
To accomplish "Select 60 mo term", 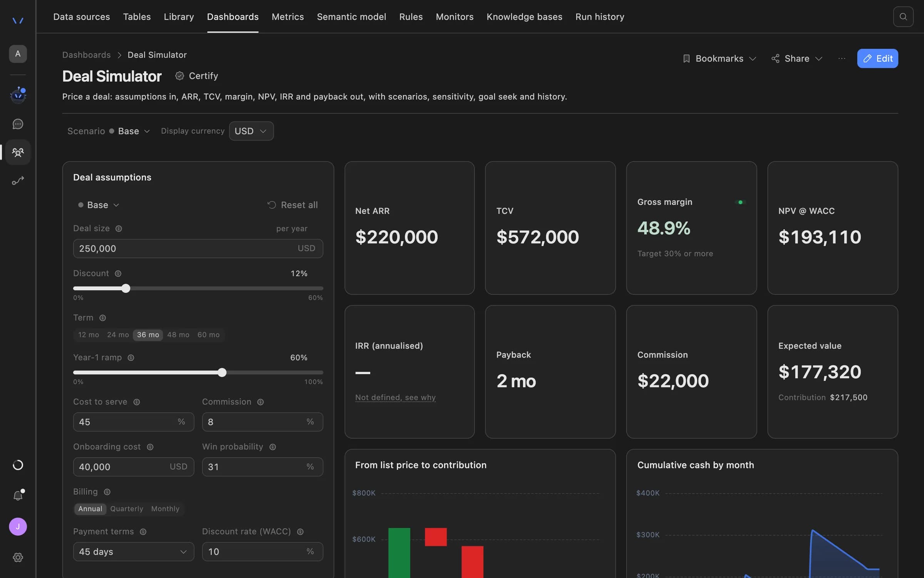I will click(x=208, y=335).
